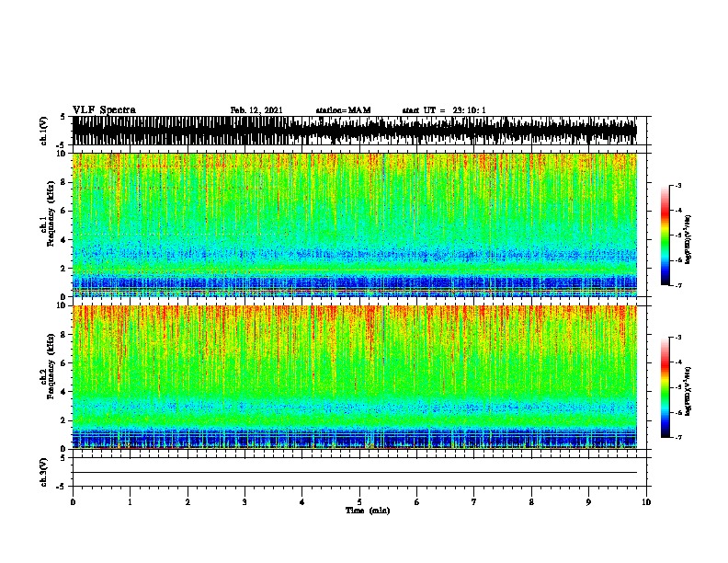Click the "-7" label on lower color bar
This screenshot has width=728, height=563.
coord(678,437)
